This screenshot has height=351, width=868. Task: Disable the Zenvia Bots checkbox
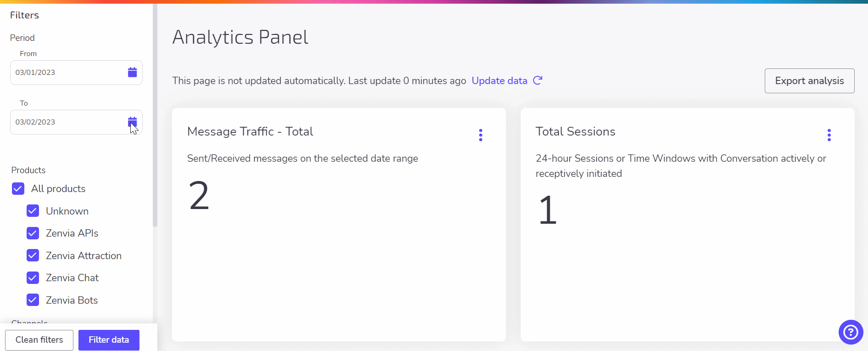click(x=33, y=300)
